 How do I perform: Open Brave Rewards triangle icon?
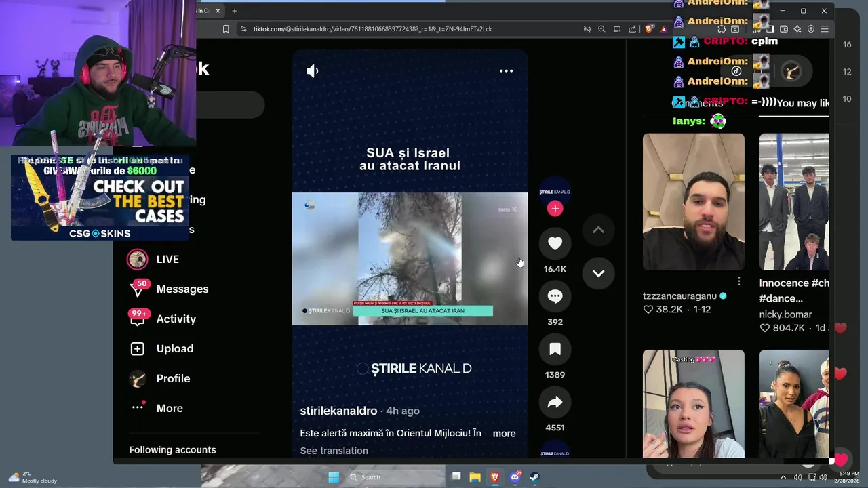click(664, 29)
